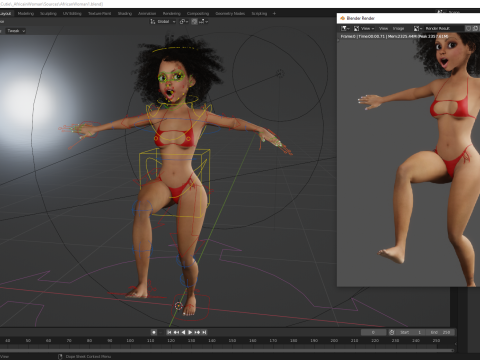The height and width of the screenshot is (360, 480).
Task: Open the pivot point dropdown
Action: coord(184,22)
